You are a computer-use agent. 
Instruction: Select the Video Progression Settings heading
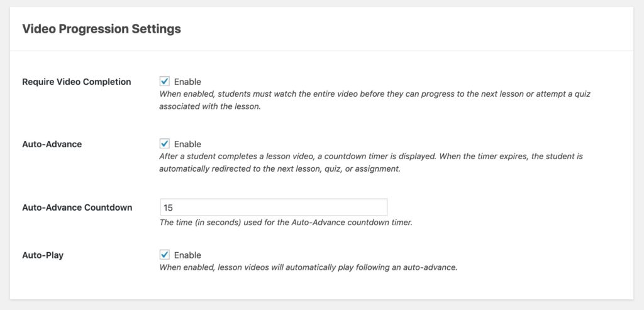tap(101, 29)
